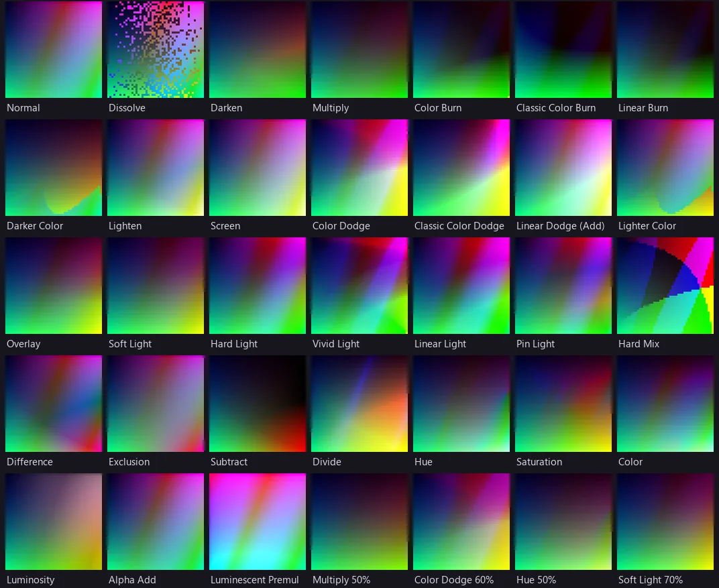Click the 'Linear Dodge (Add)' caption
This screenshot has height=588, width=719.
pos(560,226)
